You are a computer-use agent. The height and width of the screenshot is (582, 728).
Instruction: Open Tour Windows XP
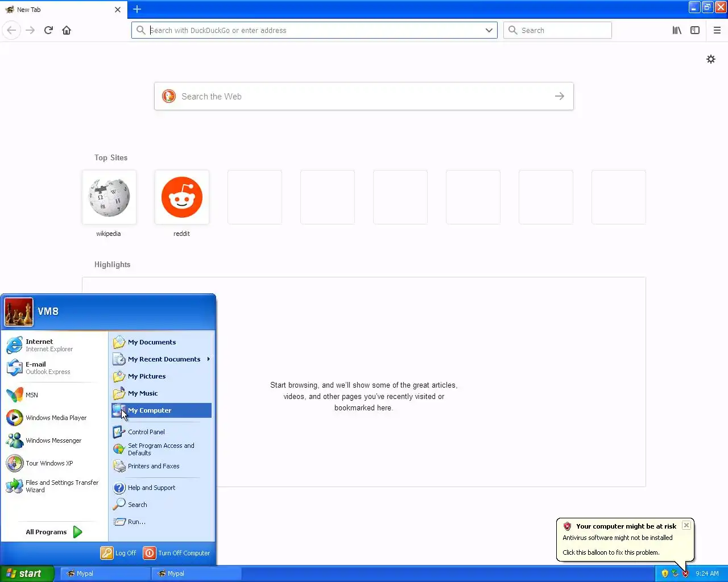coord(55,463)
